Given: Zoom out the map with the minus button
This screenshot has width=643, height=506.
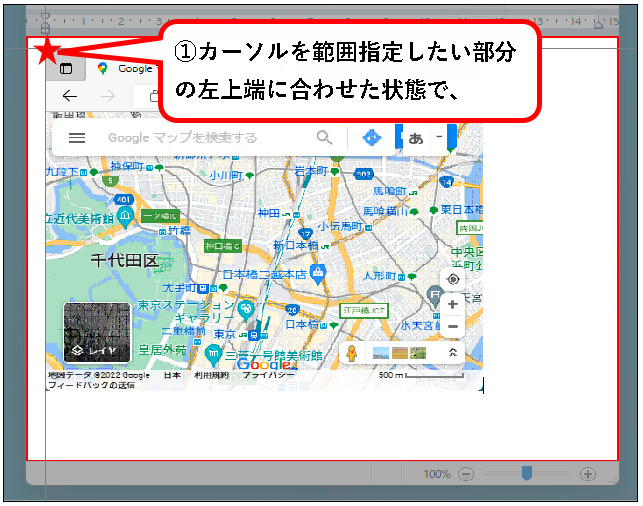Looking at the screenshot, I should 453,326.
